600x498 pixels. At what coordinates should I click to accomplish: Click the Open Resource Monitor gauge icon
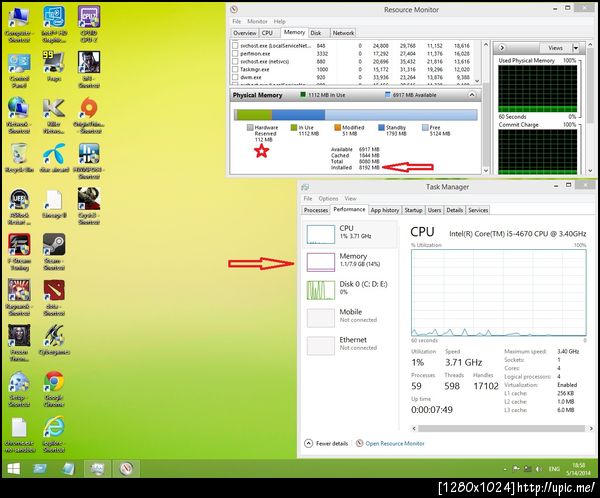click(359, 443)
